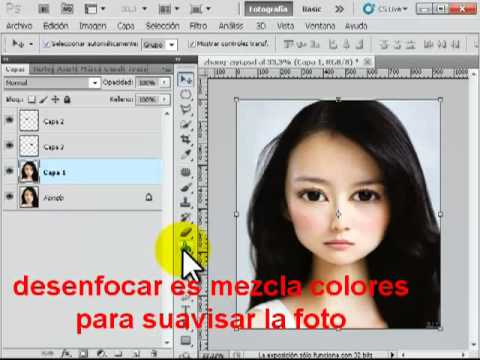Align left edges in options bar
This screenshot has width=480, height=360.
tap(333, 44)
